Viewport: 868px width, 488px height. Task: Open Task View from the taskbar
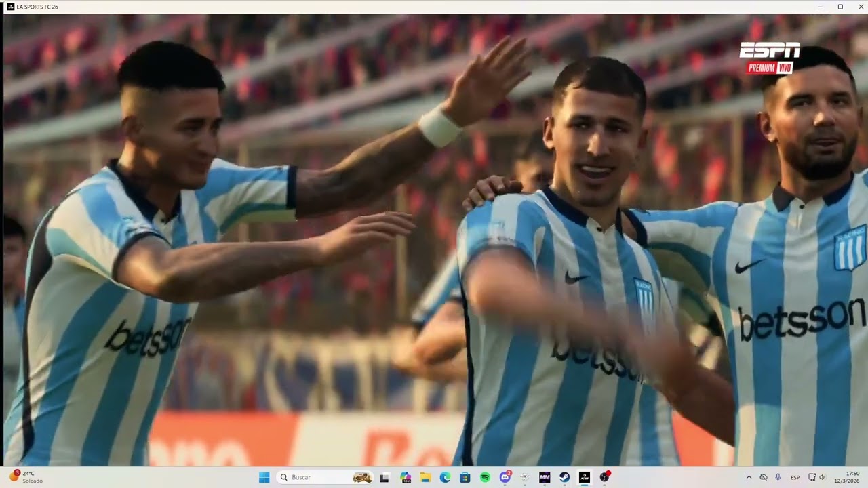pyautogui.click(x=384, y=477)
